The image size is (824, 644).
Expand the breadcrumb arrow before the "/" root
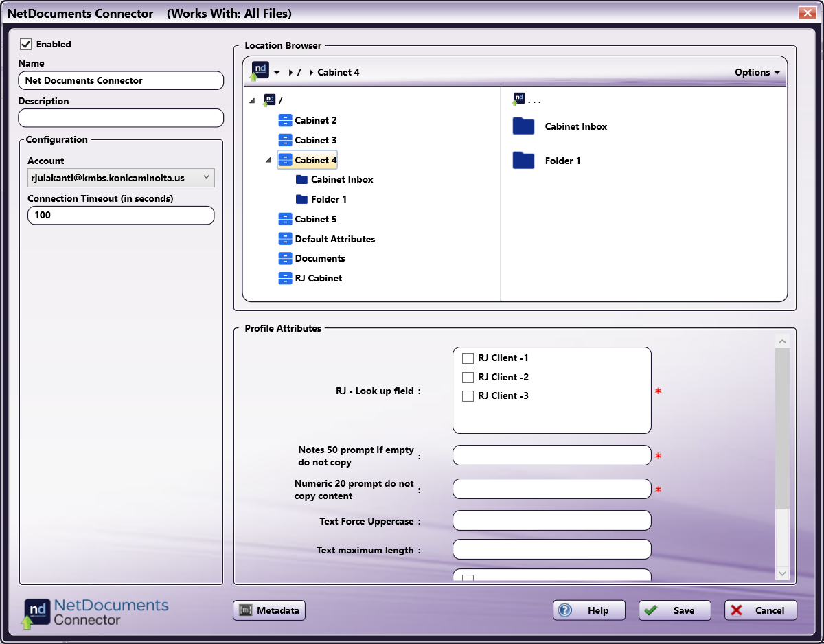point(291,72)
